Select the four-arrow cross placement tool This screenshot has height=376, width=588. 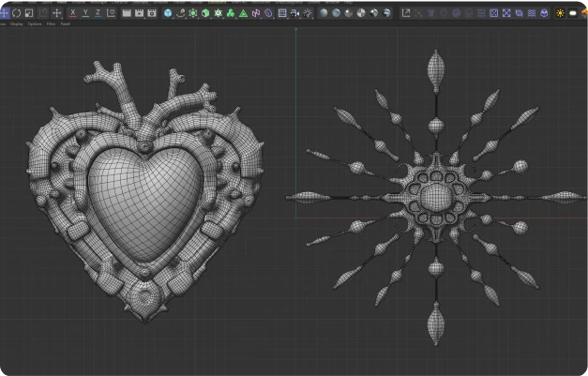(x=56, y=13)
